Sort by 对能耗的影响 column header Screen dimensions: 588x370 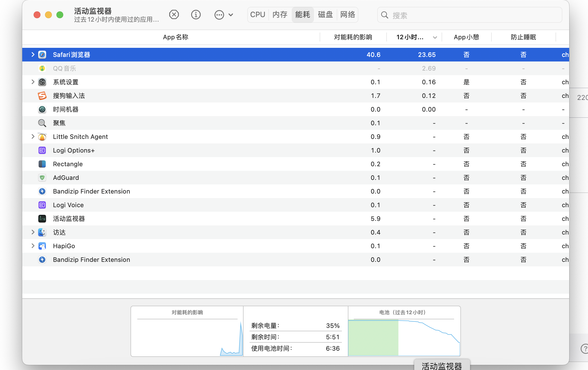click(353, 37)
